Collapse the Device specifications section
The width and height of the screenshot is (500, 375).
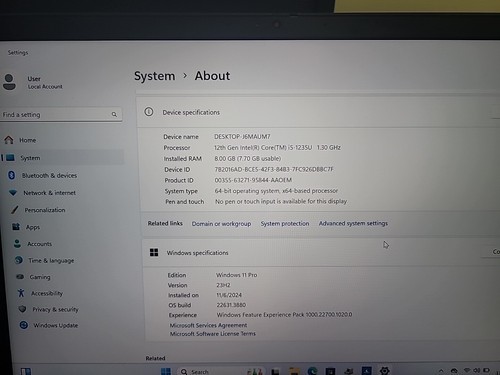point(318,112)
